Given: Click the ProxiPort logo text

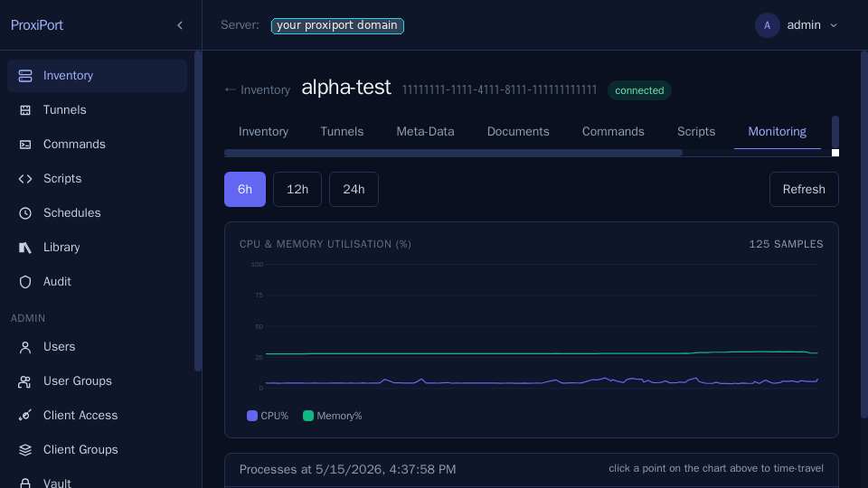Looking at the screenshot, I should pos(37,25).
